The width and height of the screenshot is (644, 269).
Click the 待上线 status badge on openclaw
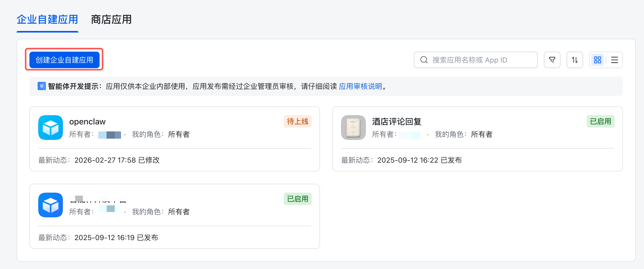(297, 121)
